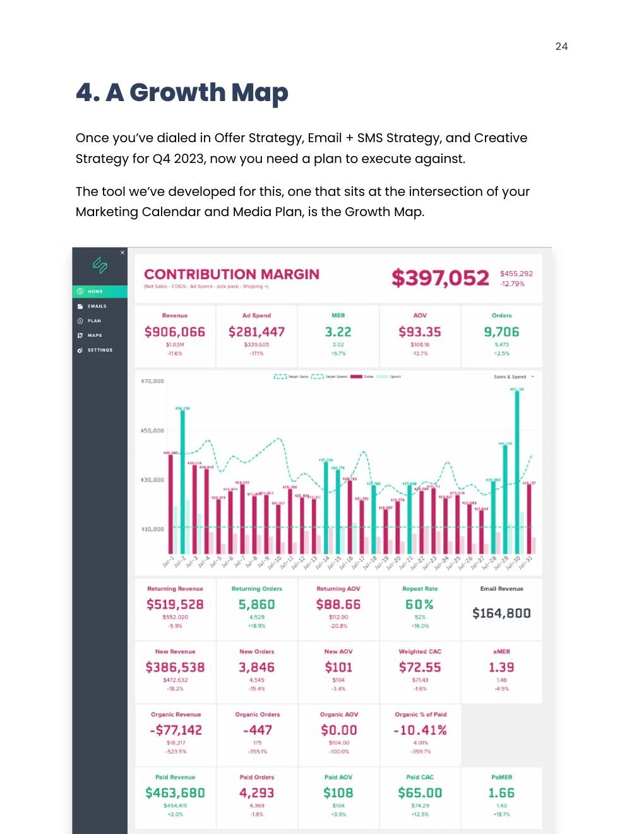
Task: Open the Emails document icon
Action: [x=80, y=306]
